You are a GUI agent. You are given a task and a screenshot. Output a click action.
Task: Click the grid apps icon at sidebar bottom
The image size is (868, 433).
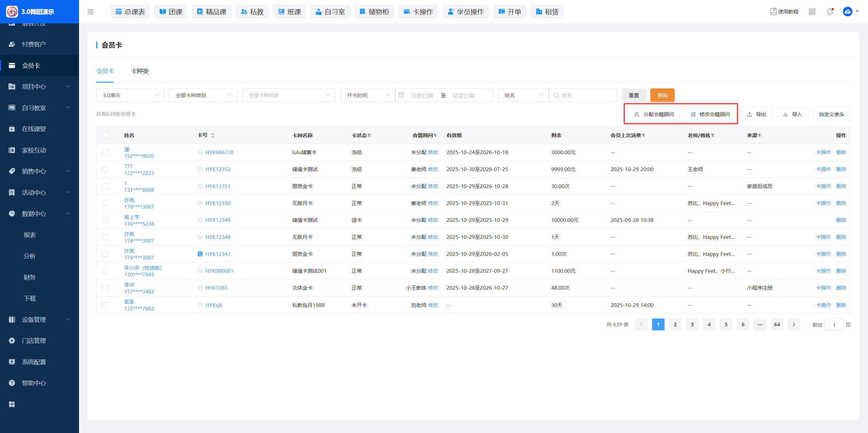point(12,404)
